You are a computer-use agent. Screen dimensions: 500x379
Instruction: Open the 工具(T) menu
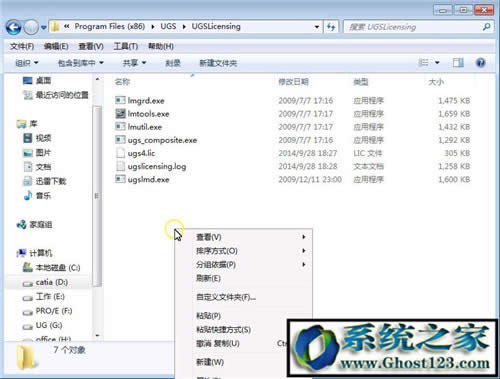pyautogui.click(x=126, y=46)
